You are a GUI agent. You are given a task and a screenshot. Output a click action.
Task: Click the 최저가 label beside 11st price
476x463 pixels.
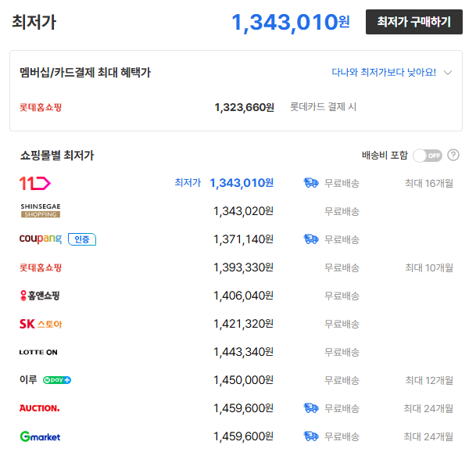[188, 182]
